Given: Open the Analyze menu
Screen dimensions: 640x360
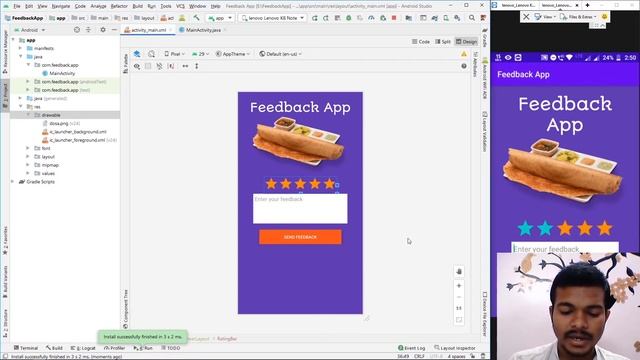Looking at the screenshot, I should pyautogui.click(x=98, y=6).
